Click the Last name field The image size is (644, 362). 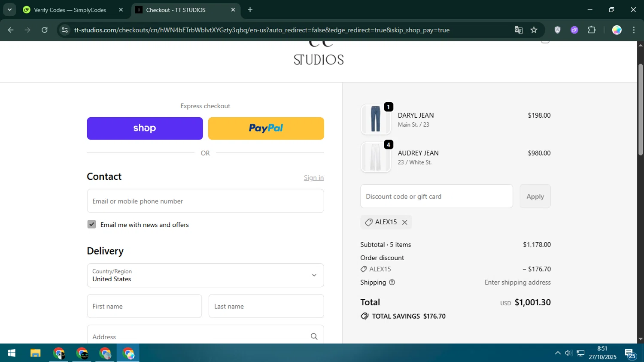click(x=266, y=306)
